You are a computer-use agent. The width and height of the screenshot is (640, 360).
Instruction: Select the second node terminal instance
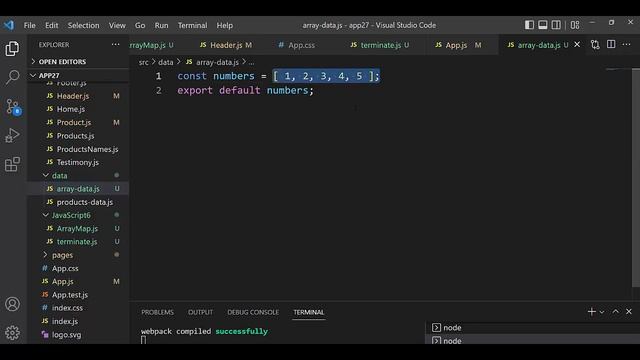[532, 340]
